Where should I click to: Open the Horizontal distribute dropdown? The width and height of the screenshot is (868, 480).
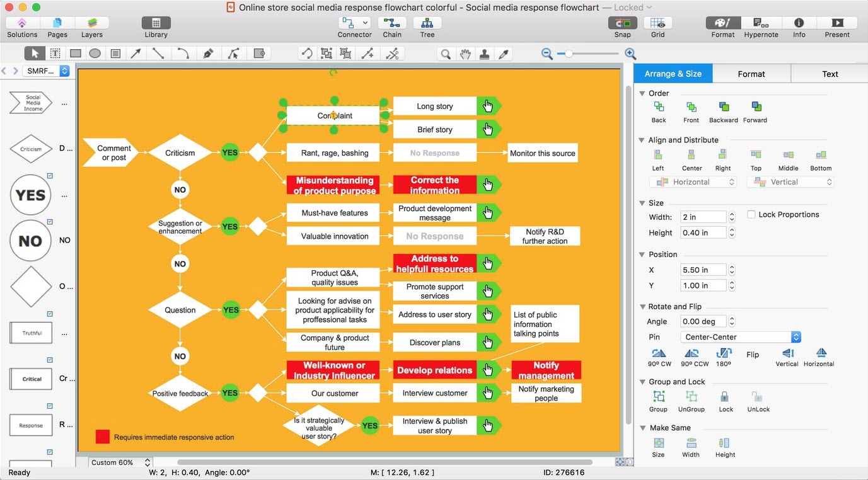(693, 182)
